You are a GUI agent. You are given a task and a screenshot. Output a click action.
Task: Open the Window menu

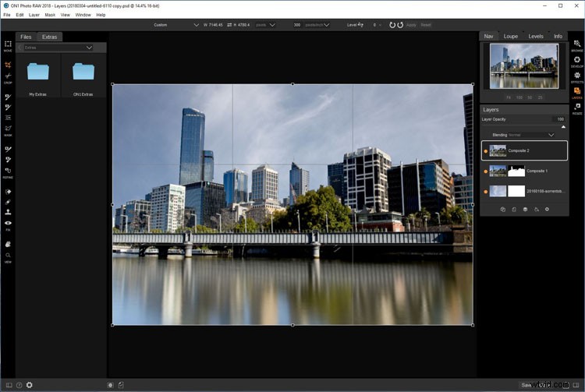coord(83,15)
